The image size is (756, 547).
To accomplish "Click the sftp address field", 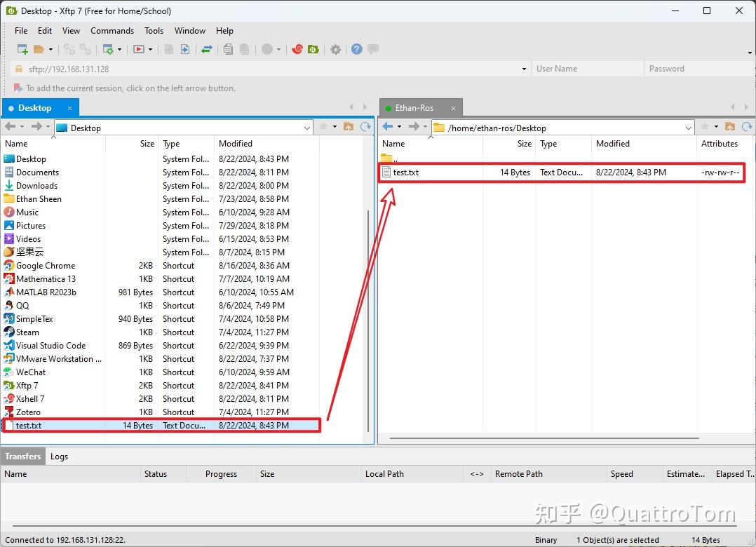I will tap(270, 69).
